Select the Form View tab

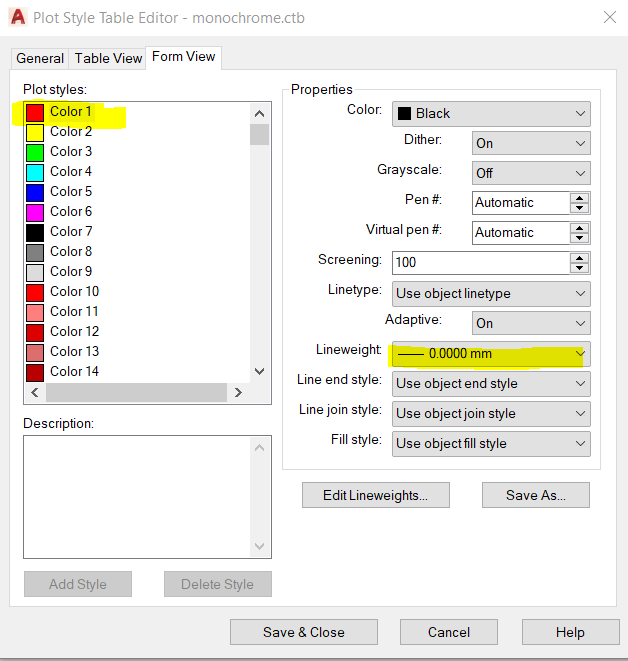(x=183, y=56)
